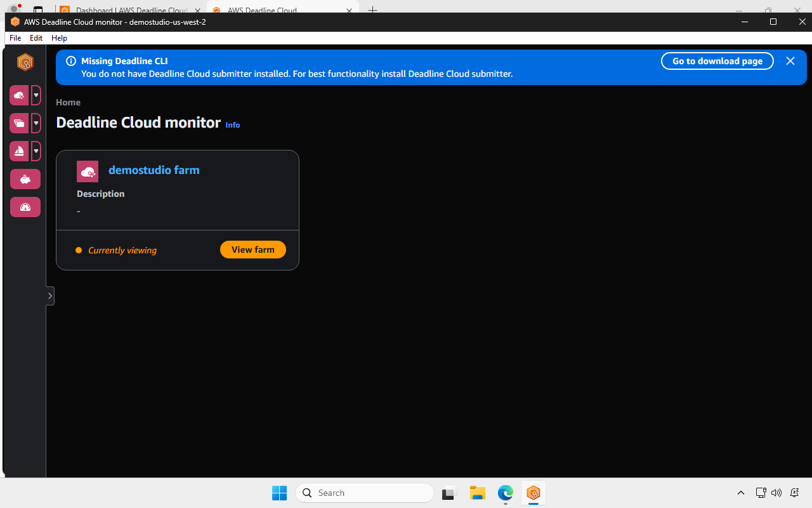Open Usage explorer via the gauge icon
The width and height of the screenshot is (812, 508).
[25, 207]
